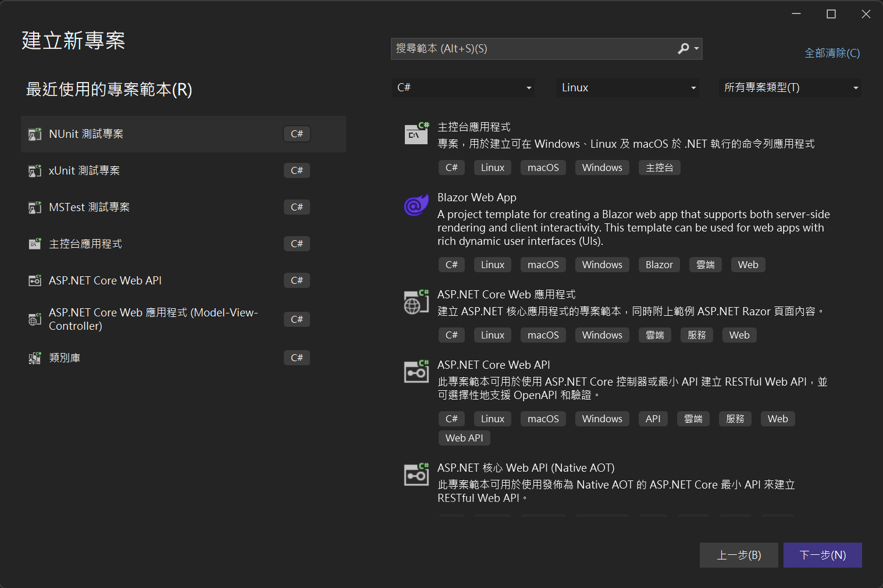This screenshot has height=588, width=883.
Task: Click the API tag under ASP.NET Core Web API
Action: coord(653,419)
